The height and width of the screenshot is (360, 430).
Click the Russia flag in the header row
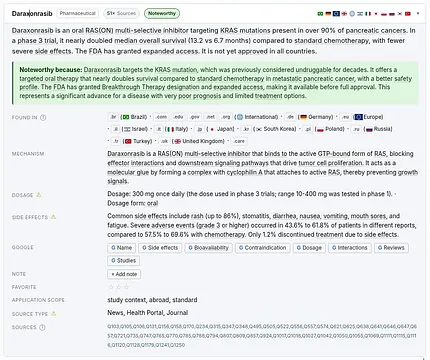tap(392, 14)
